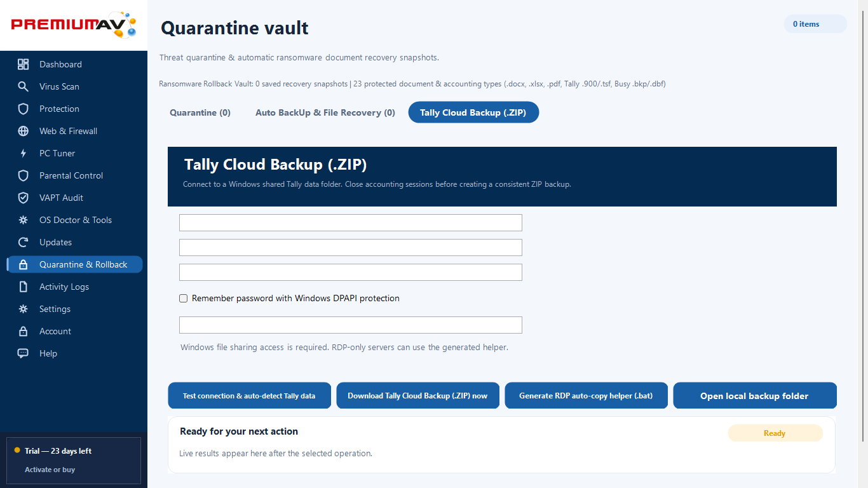Enable Remember password with Windows DPAPI protection

pos(184,298)
